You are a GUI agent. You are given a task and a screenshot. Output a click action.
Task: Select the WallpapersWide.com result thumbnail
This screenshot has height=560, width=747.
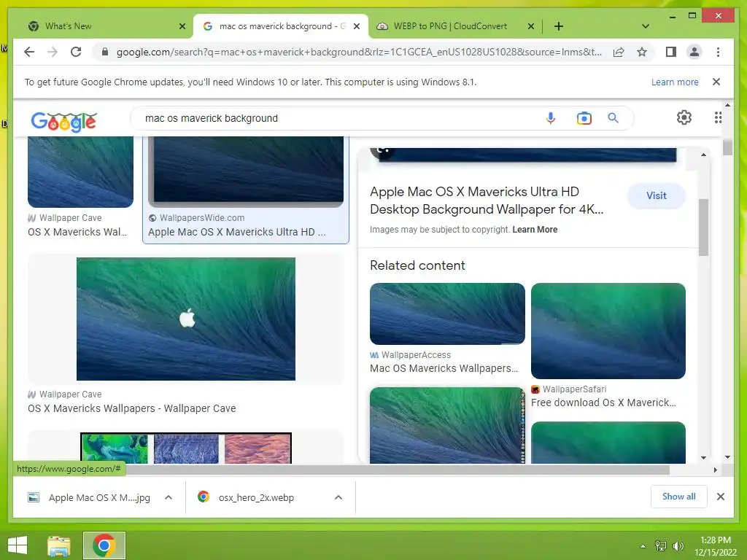tap(246, 171)
